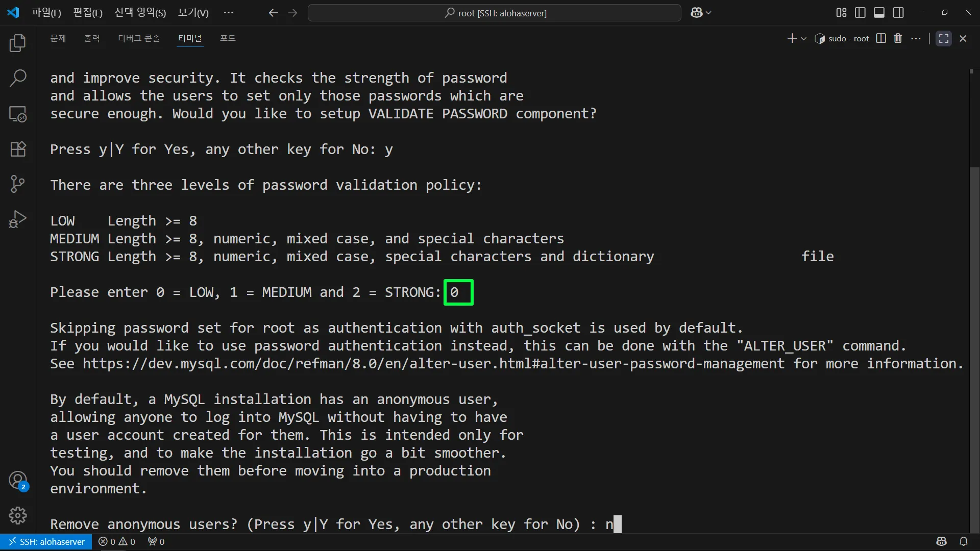The image size is (980, 551).
Task: Click SSH: alohaserver remote status button
Action: pos(46,541)
